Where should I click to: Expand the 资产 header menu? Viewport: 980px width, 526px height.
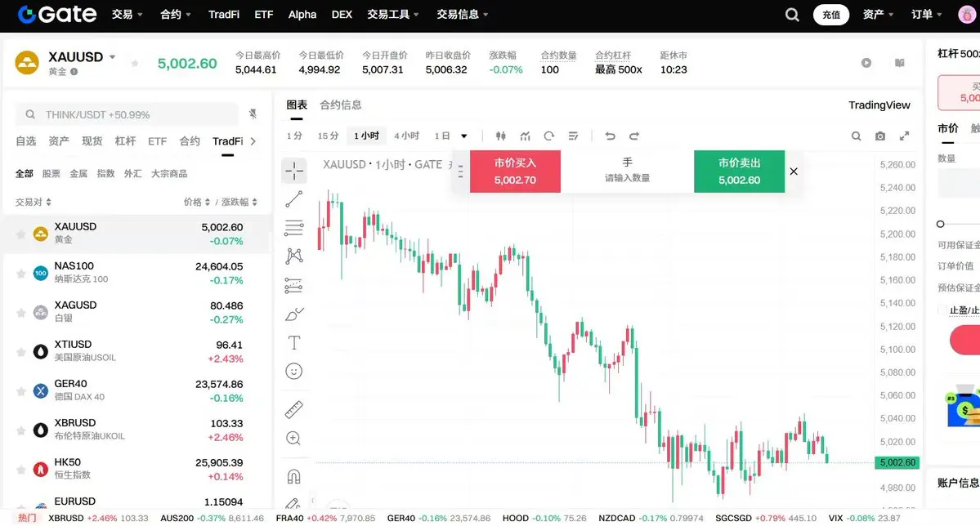click(878, 15)
